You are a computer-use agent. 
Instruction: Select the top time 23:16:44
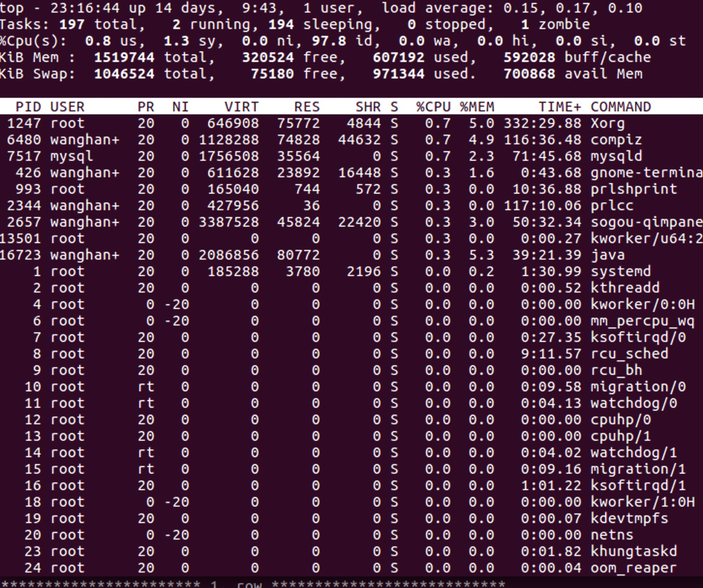click(85, 8)
